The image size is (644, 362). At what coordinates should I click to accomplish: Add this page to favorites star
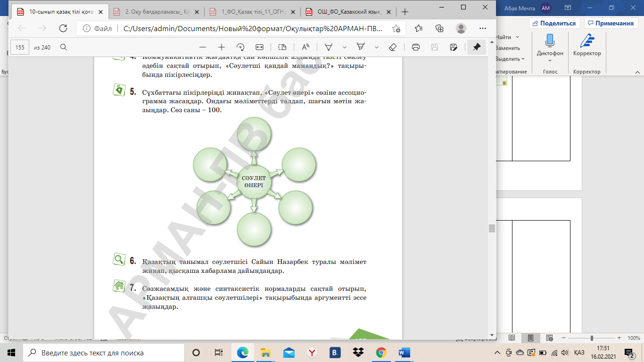click(x=396, y=28)
